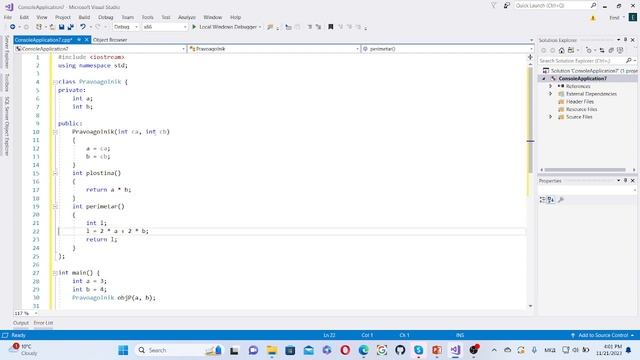The image size is (640, 360).
Task: Click the New Project toolbar icon
Action: tap(39, 27)
